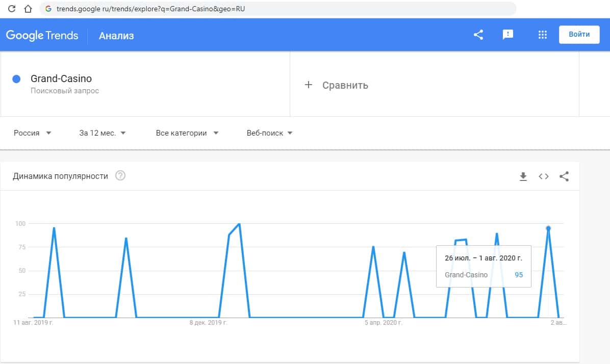The image size is (610, 364).
Task: Open the За 12 мес. period dropdown
Action: coord(103,133)
